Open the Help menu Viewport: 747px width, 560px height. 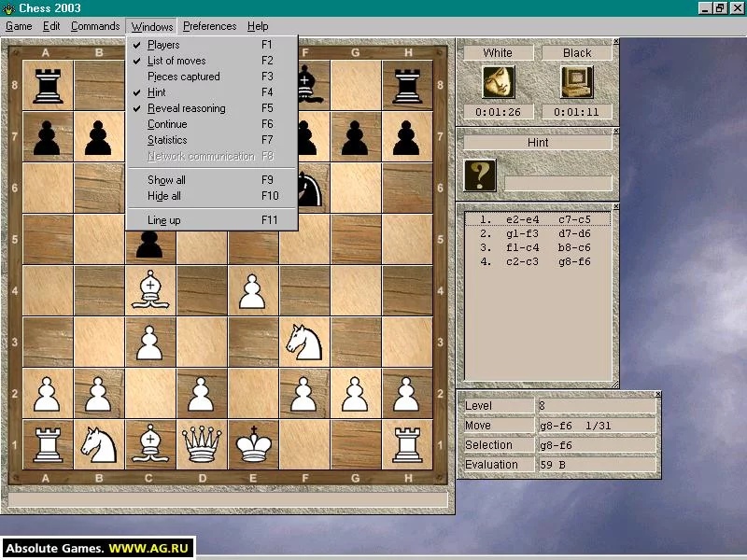pos(258,26)
